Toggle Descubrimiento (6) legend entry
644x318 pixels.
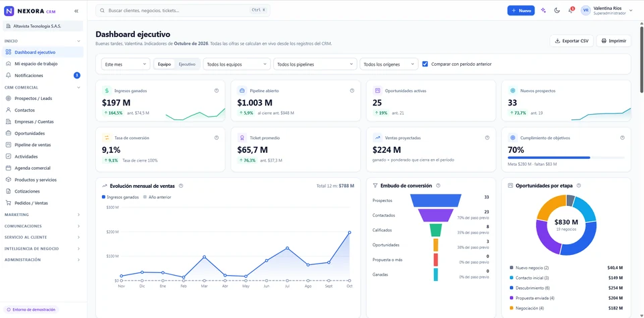529,288
